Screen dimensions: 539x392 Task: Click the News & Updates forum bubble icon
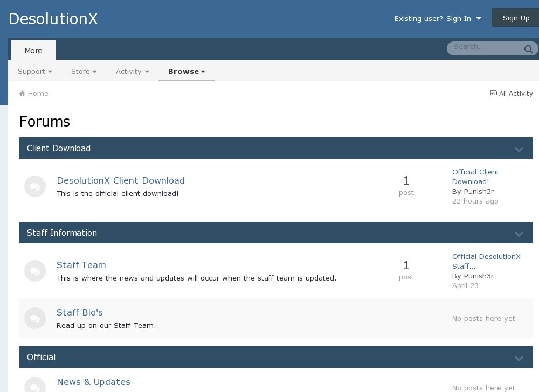(35, 387)
